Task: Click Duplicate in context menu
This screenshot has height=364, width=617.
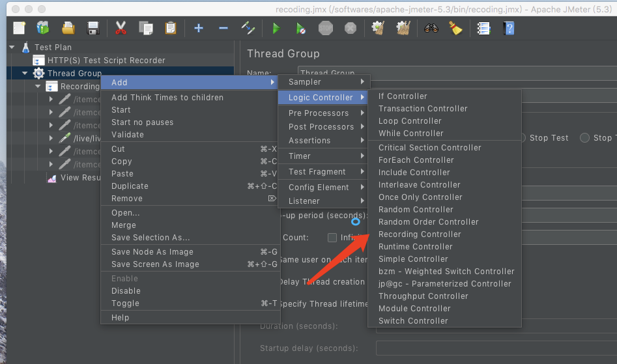Action: [190, 186]
